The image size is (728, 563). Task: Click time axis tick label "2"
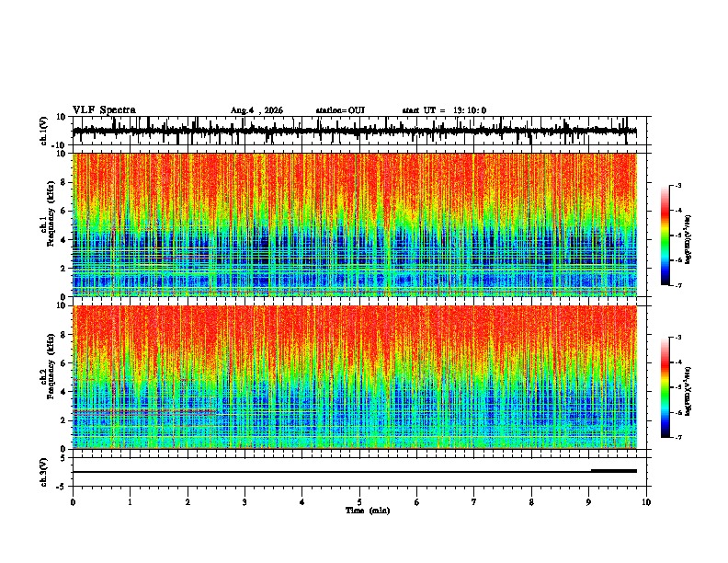coord(188,502)
